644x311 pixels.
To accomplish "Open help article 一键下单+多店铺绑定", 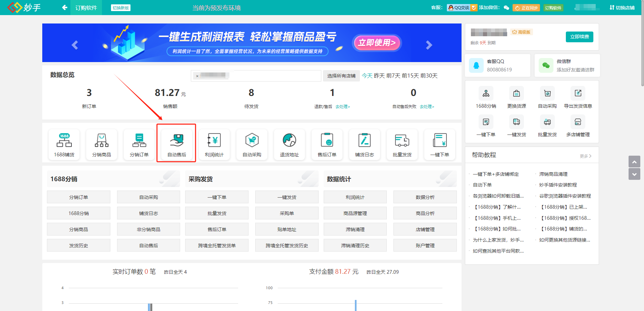I will pos(496,174).
